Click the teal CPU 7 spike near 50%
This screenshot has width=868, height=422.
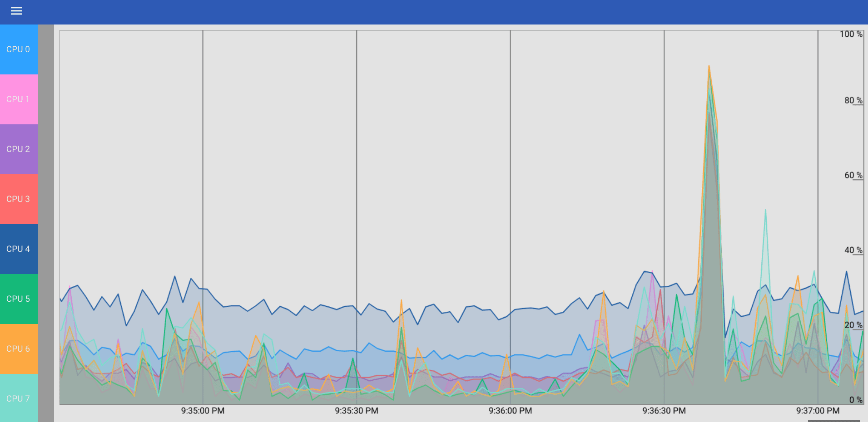click(765, 210)
